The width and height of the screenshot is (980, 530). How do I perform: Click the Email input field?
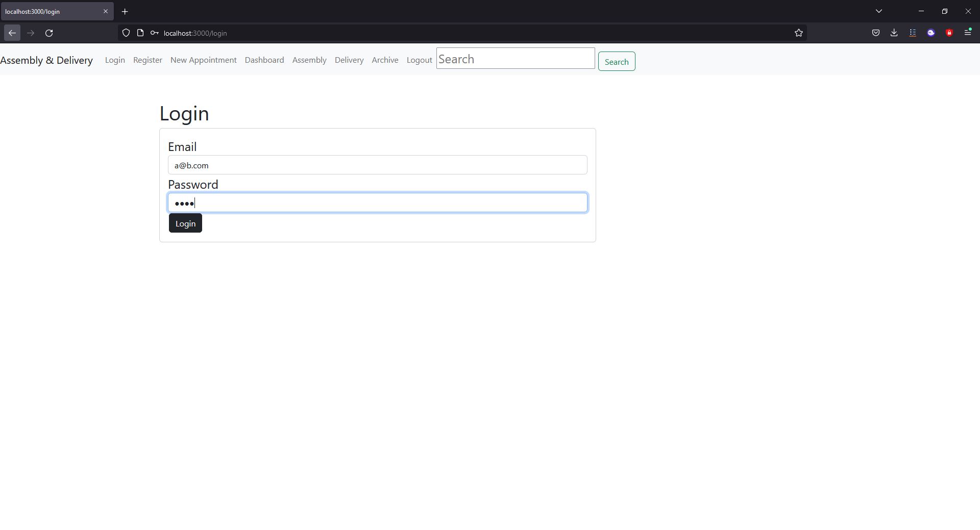378,165
